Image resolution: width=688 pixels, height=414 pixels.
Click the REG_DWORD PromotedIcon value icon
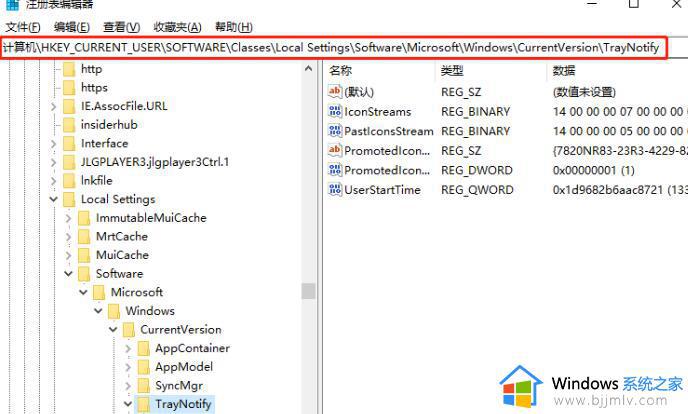[335, 170]
